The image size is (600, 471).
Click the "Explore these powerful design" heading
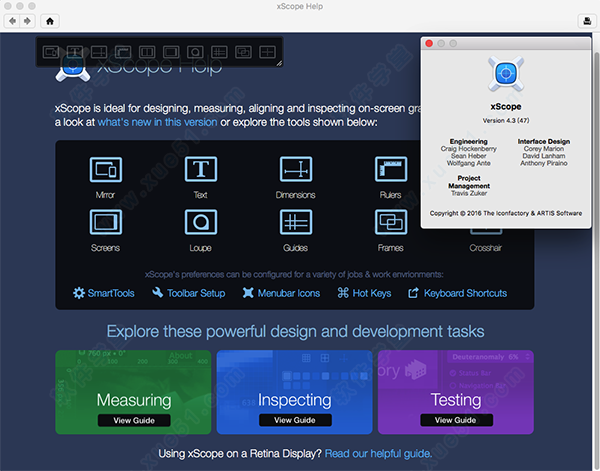pos(295,331)
